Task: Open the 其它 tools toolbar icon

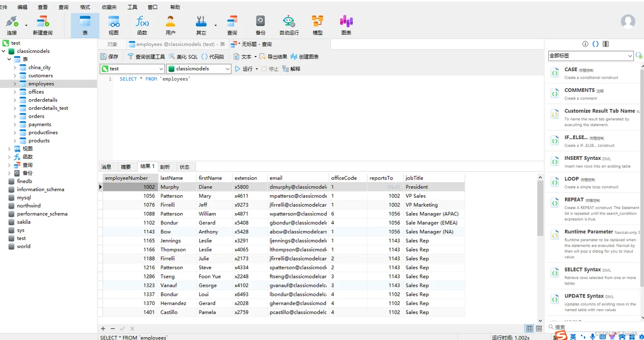Action: (x=201, y=25)
